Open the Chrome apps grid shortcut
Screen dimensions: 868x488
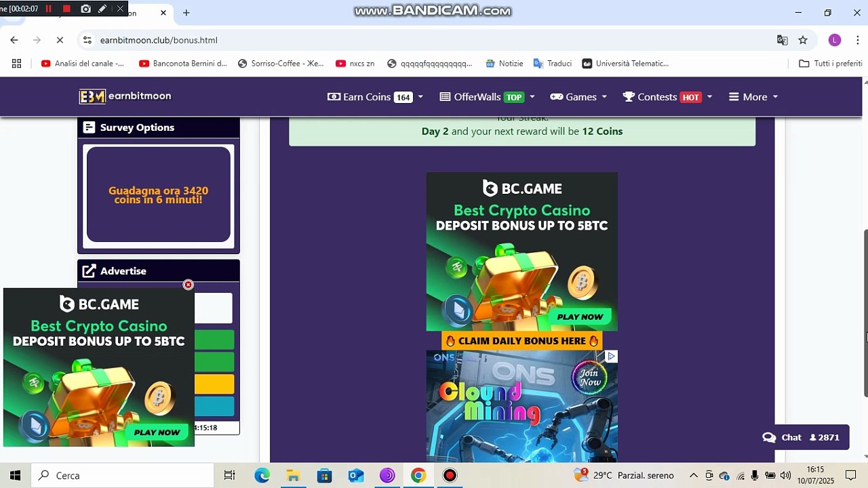tap(16, 63)
